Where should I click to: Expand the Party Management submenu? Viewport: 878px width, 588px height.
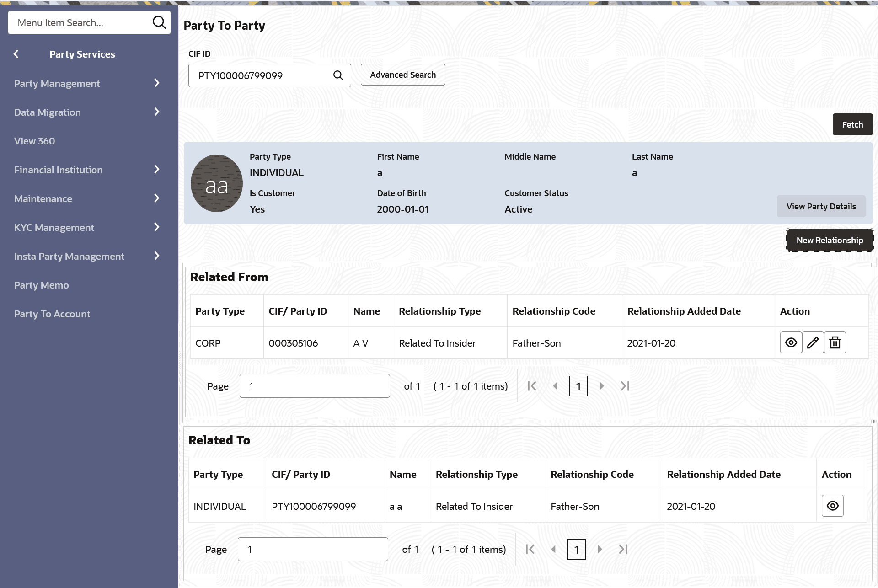tap(156, 83)
